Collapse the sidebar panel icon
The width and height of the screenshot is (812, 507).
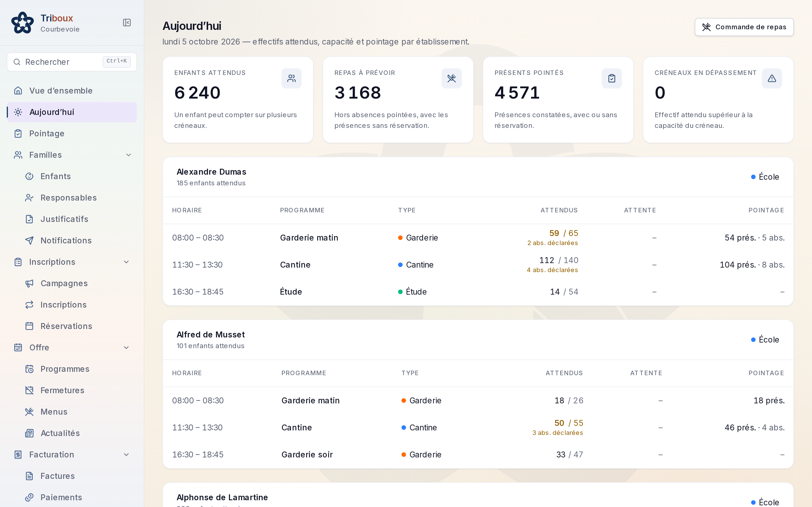127,23
